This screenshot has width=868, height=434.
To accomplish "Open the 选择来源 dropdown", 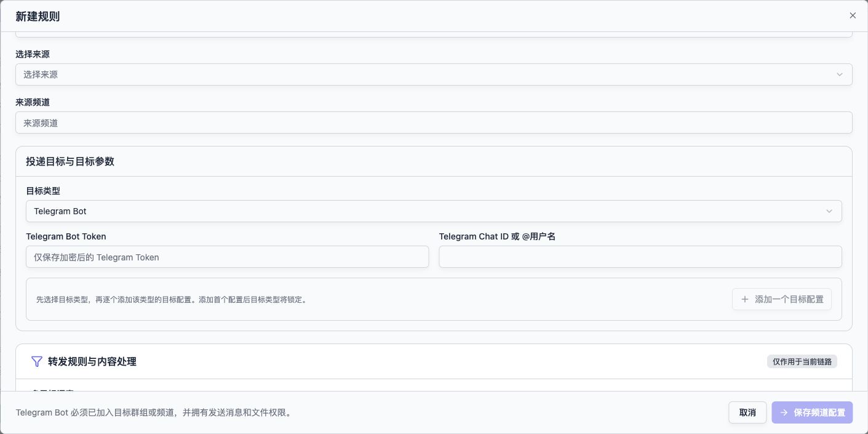I will (x=434, y=74).
